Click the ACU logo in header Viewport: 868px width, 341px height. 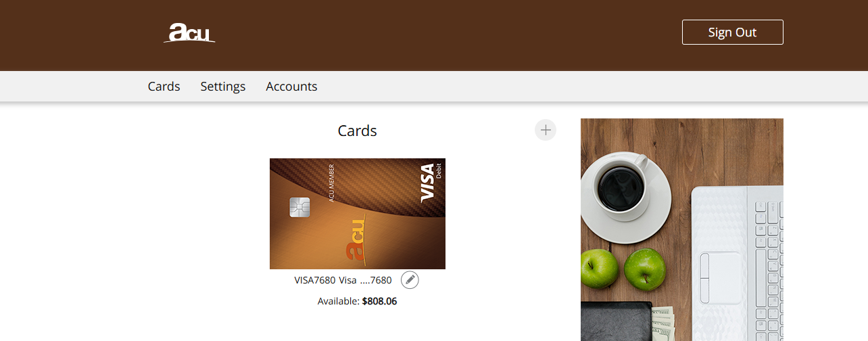click(x=189, y=32)
